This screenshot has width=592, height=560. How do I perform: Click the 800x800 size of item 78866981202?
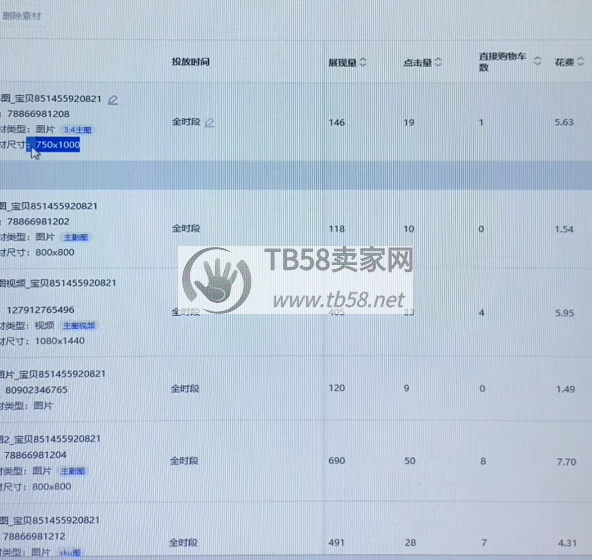(55, 252)
